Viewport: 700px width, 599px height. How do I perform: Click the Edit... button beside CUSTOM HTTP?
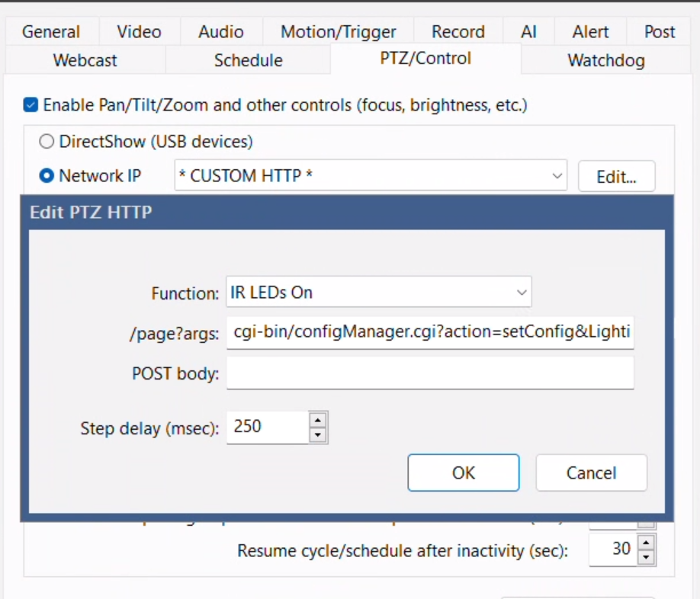(616, 177)
